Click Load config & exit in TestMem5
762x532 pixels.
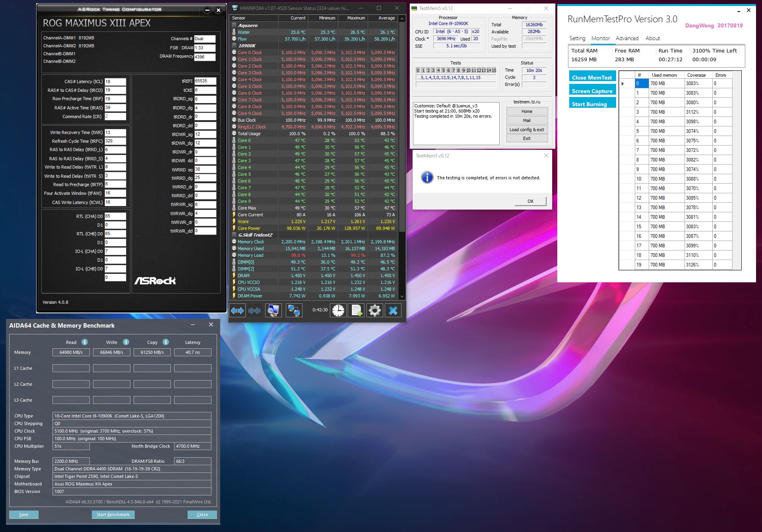point(527,130)
